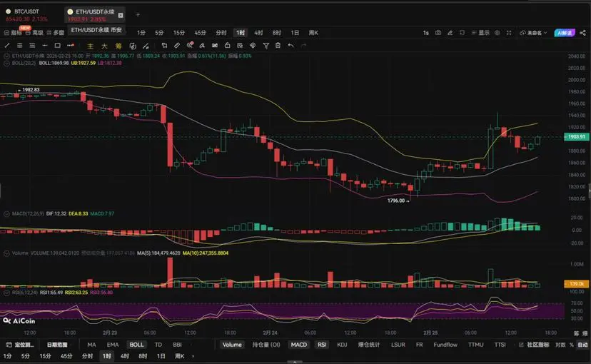Open the 多窗 multi-window layout
The image size is (591, 364).
pyautogui.click(x=56, y=33)
